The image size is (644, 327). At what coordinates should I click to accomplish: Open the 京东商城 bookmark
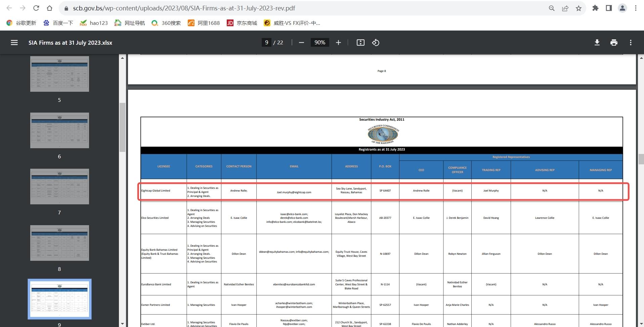(242, 23)
